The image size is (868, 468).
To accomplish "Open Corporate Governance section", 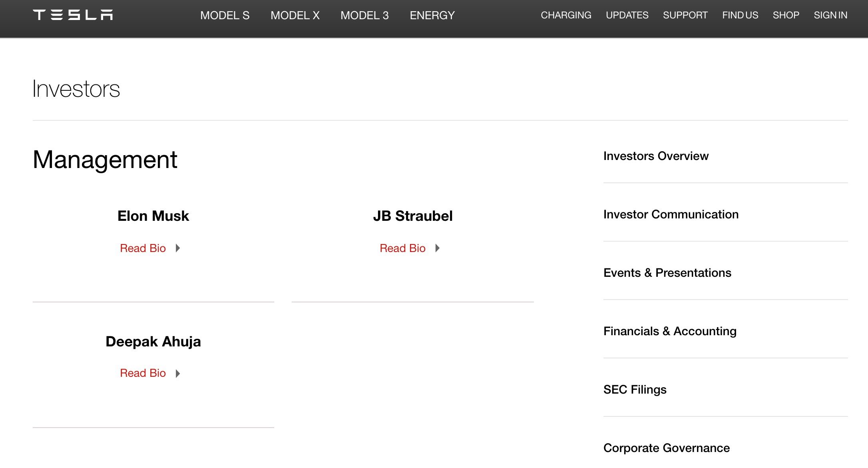I will point(666,448).
